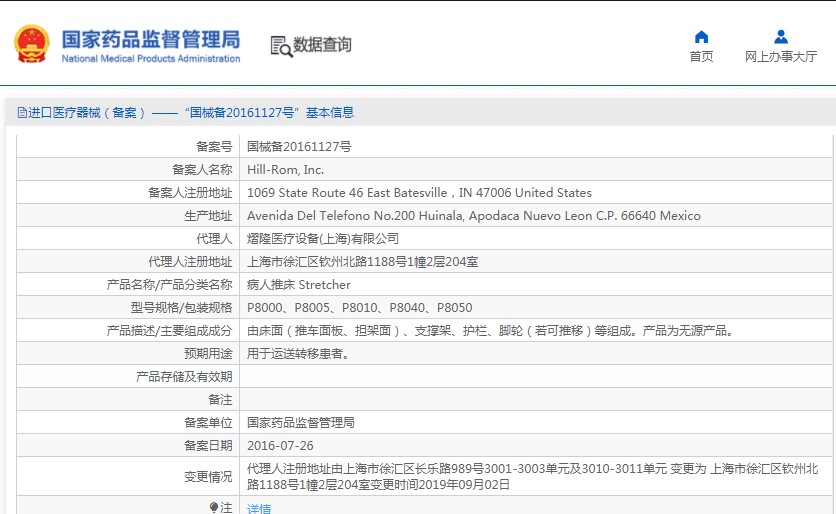Viewport: 836px width, 514px height.
Task: Click the 预期用途 row label
Action: tap(208, 354)
